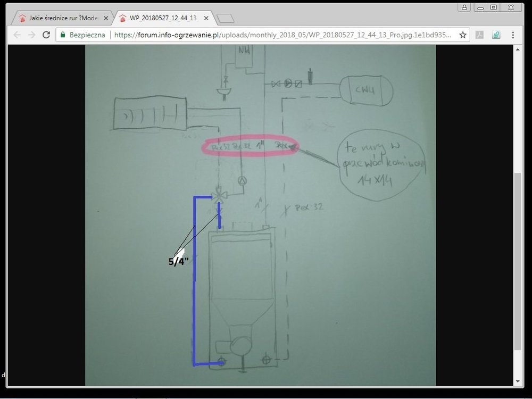Click the browser back arrow
Viewport: 532px width, 399px height.
tap(17, 35)
